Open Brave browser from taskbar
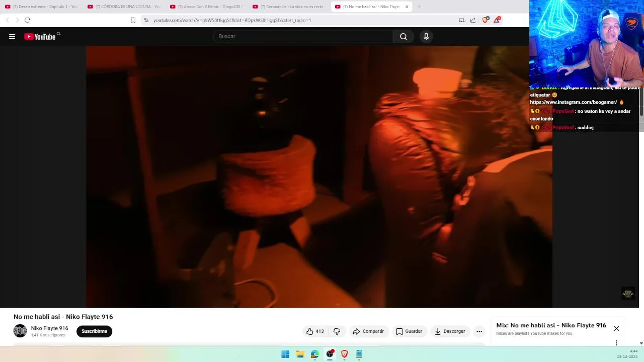644x362 pixels. [x=345, y=354]
